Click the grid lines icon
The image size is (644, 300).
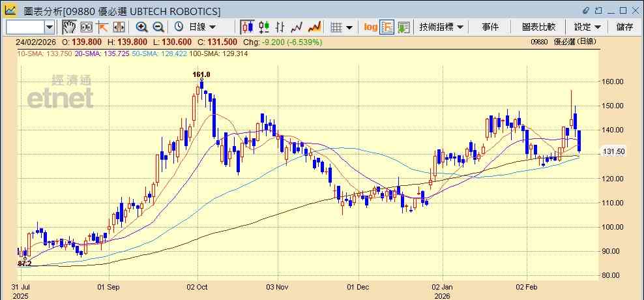(336, 27)
